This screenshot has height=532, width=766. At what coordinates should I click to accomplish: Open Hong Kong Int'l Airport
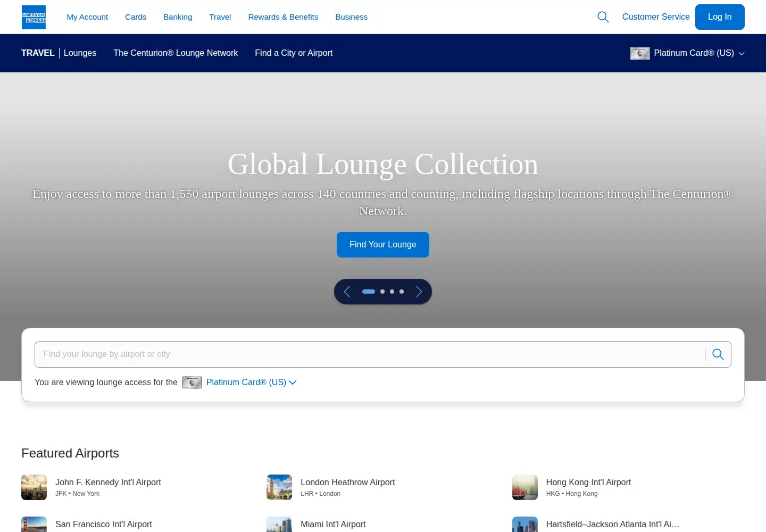[x=588, y=483]
